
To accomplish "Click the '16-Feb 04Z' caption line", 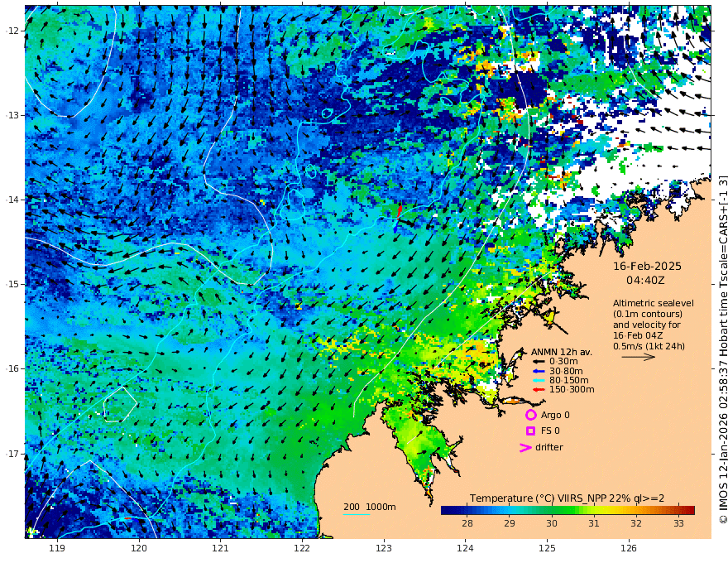I will point(638,335).
